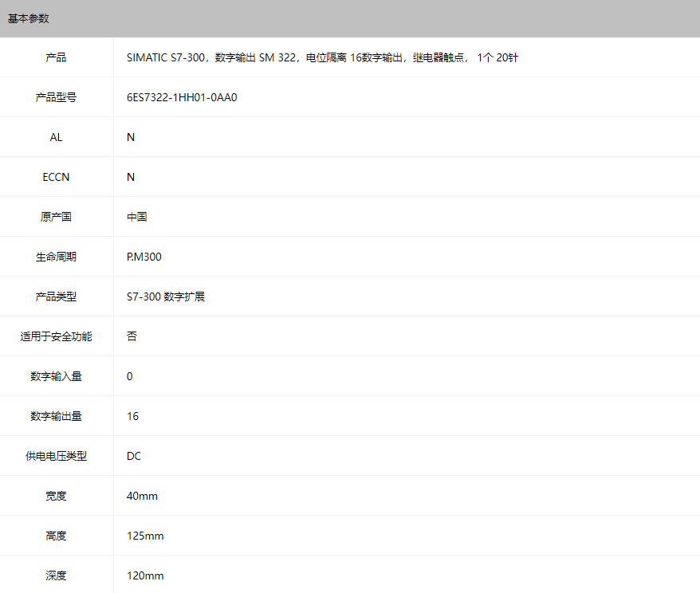Click the S7-300 数字扩展 value

[x=166, y=296]
